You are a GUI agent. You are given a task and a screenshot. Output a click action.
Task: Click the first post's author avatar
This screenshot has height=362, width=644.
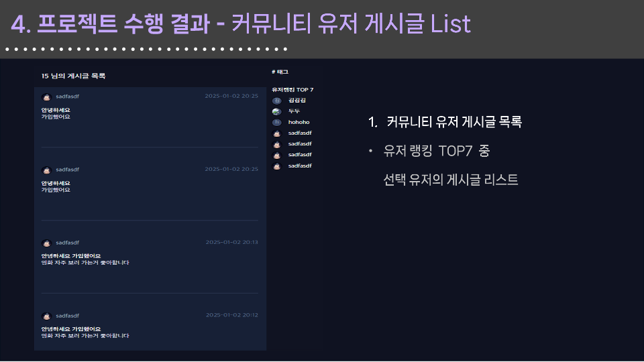(46, 97)
